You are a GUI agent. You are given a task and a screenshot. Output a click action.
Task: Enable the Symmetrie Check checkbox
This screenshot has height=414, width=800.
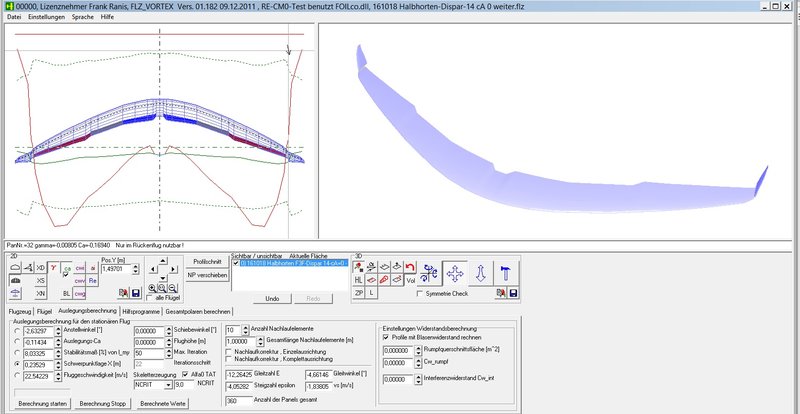[x=420, y=294]
